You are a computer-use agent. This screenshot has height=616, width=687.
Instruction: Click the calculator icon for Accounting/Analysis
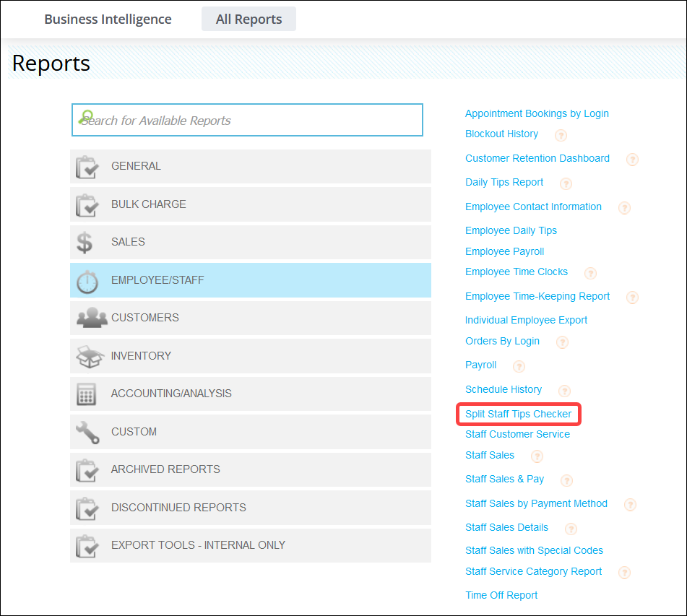[x=87, y=394]
